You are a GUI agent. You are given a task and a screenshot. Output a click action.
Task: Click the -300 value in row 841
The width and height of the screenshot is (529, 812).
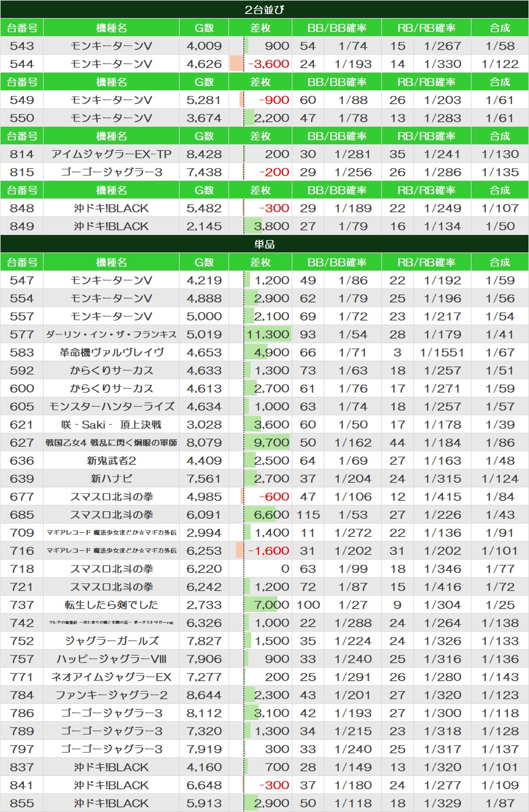click(274, 785)
